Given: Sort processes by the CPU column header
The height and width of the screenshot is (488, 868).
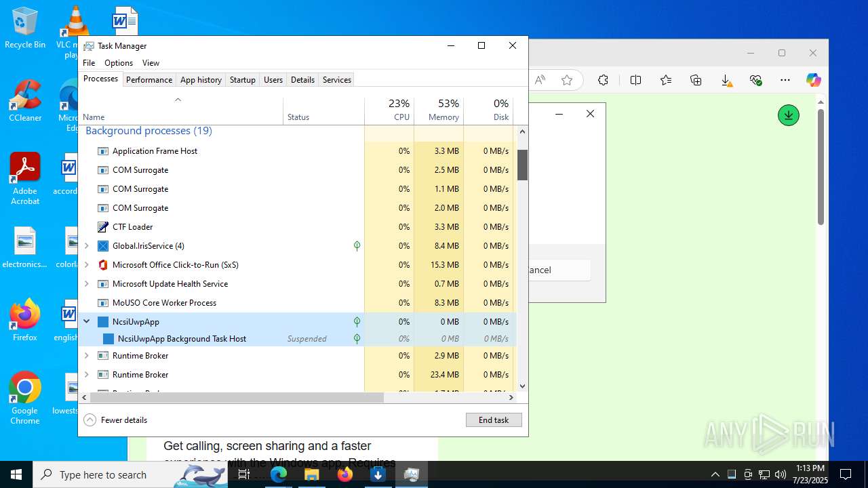Looking at the screenshot, I should (389, 110).
